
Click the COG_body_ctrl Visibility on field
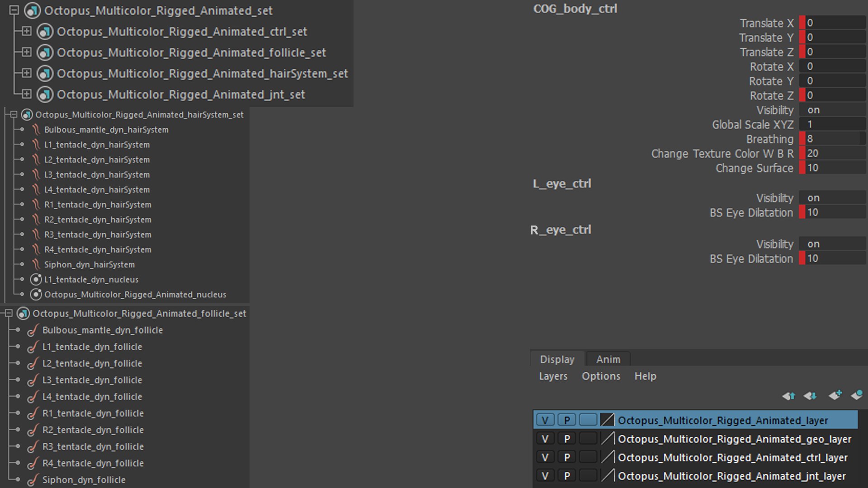tap(832, 110)
